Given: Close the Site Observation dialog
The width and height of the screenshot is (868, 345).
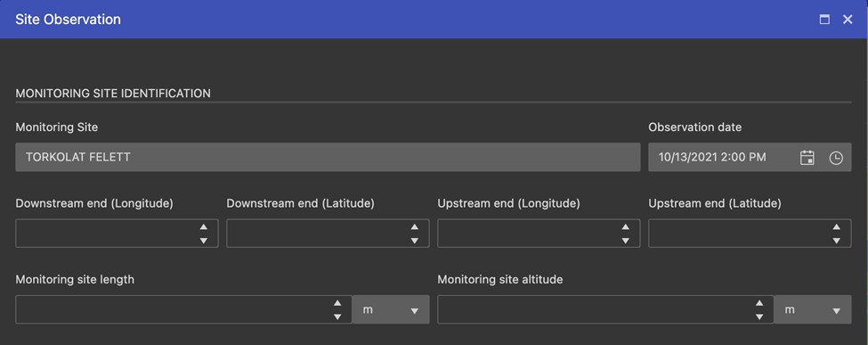Looking at the screenshot, I should (x=848, y=20).
